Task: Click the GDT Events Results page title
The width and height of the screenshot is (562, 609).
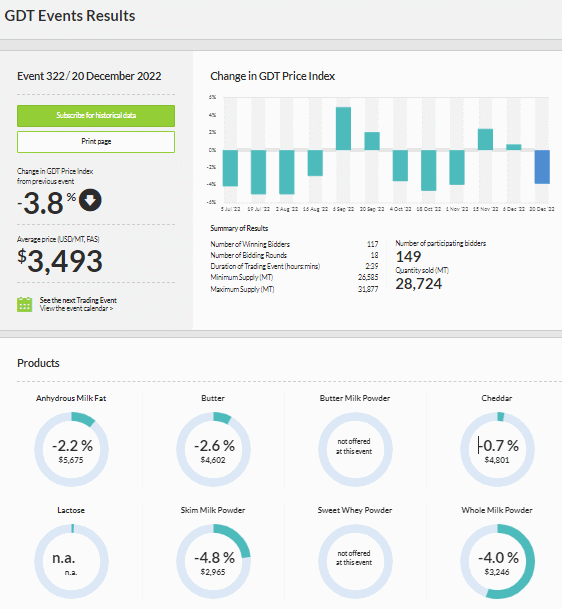Action: [70, 16]
